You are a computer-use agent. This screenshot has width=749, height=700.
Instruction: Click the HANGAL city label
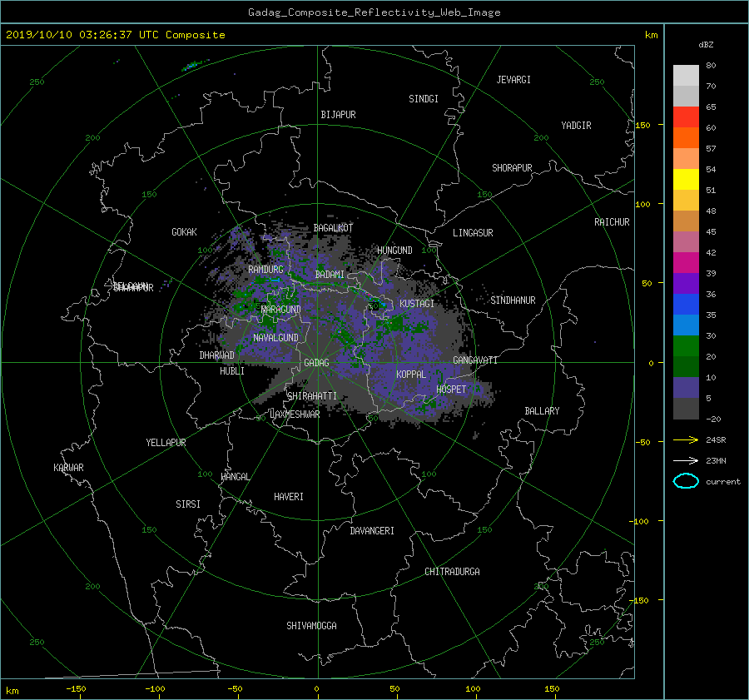[235, 477]
